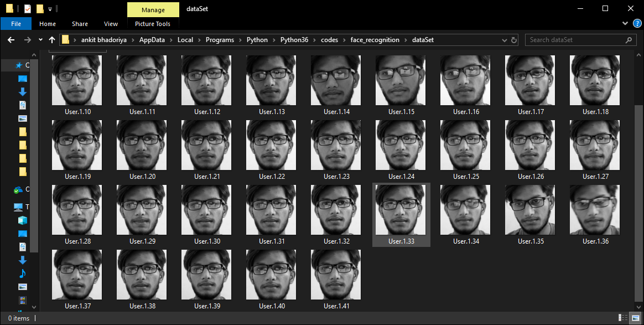Navigate to Local in the address bar
The image size is (644, 325).
tap(185, 40)
